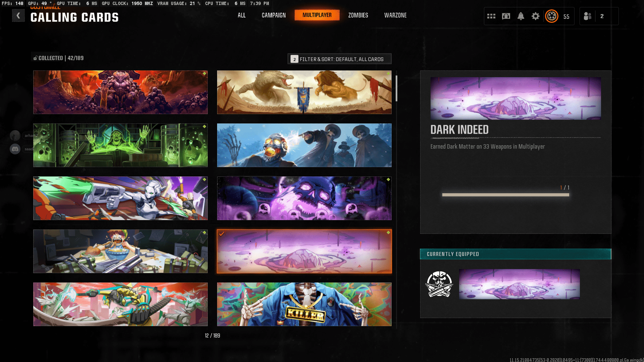This screenshot has height=362, width=644.
Task: Open the Filter & Sort dropdown
Action: point(339,59)
